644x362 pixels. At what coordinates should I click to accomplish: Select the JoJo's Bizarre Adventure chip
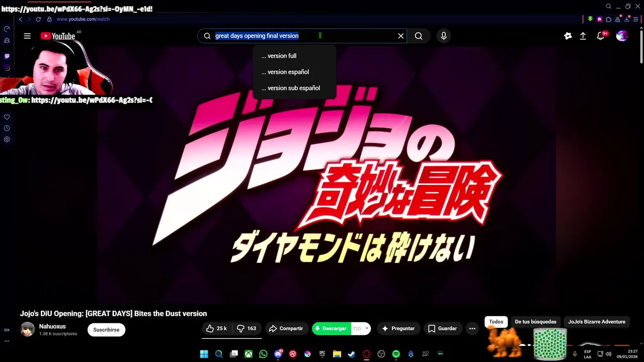point(597,322)
